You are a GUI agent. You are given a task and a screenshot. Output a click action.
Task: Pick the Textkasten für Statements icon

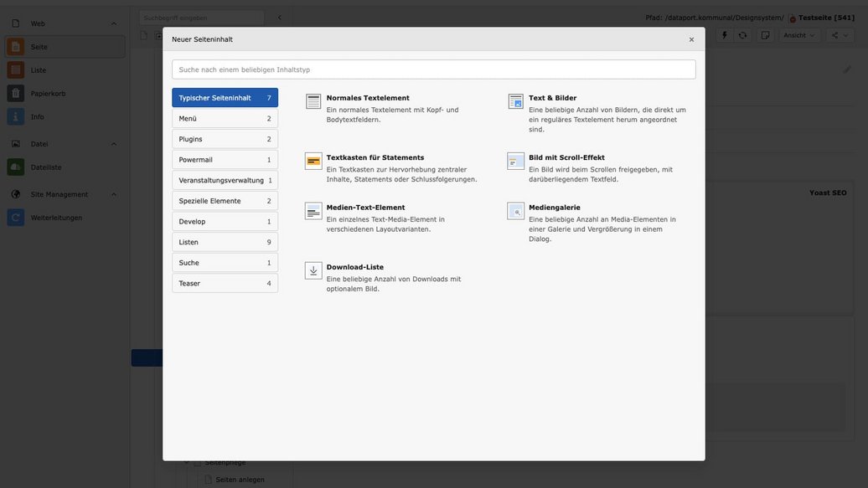pos(313,161)
